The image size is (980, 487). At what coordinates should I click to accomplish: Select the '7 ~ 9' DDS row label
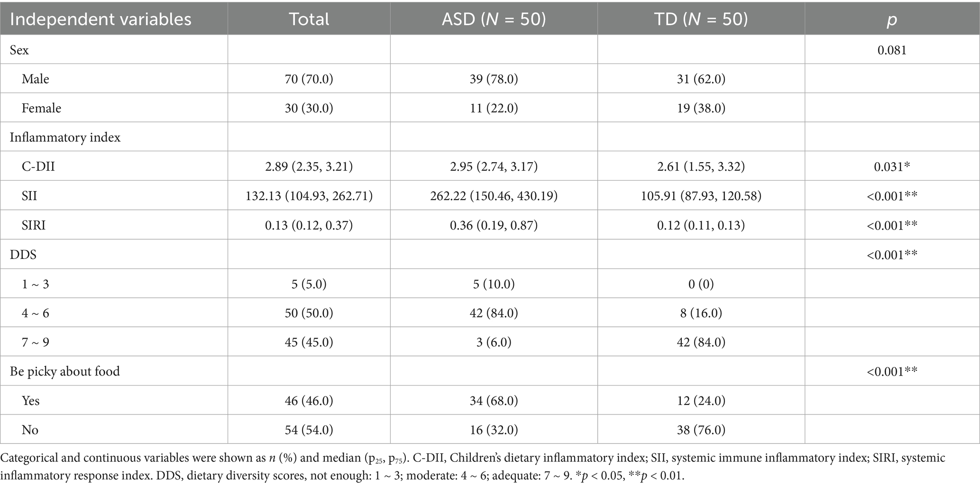pyautogui.click(x=35, y=342)
